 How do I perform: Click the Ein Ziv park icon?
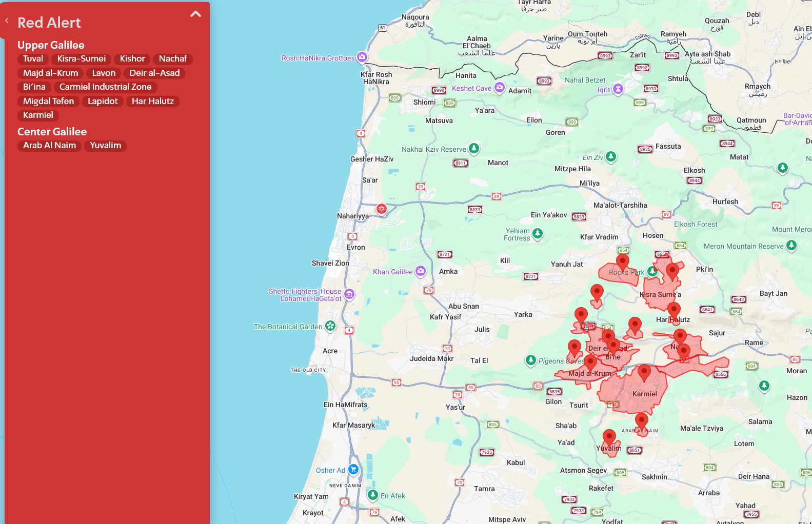click(611, 156)
